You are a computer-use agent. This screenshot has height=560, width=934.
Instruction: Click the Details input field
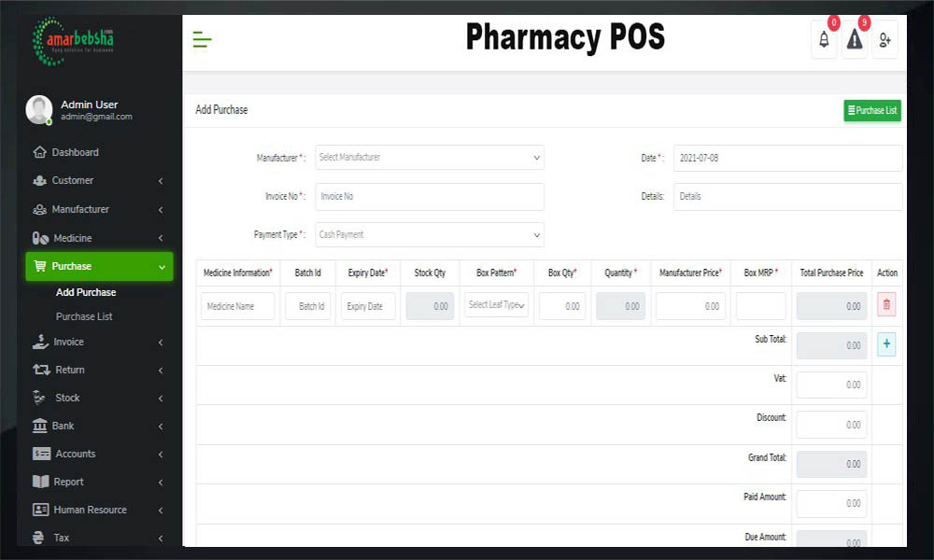point(787,196)
